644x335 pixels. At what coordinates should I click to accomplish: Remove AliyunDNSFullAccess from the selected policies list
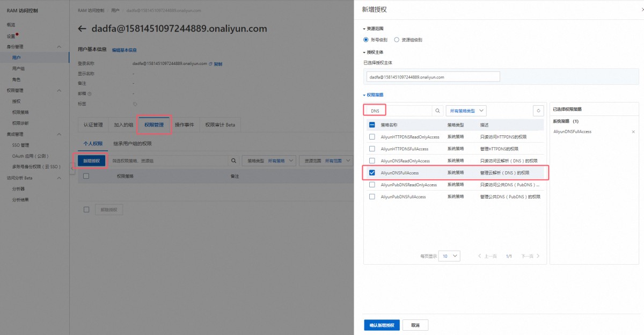pyautogui.click(x=633, y=132)
